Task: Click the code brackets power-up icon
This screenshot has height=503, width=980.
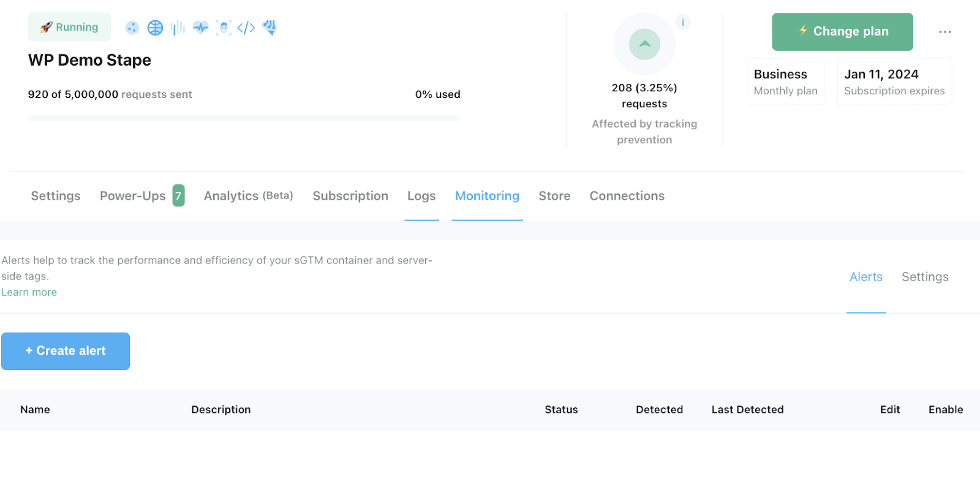Action: [x=246, y=28]
